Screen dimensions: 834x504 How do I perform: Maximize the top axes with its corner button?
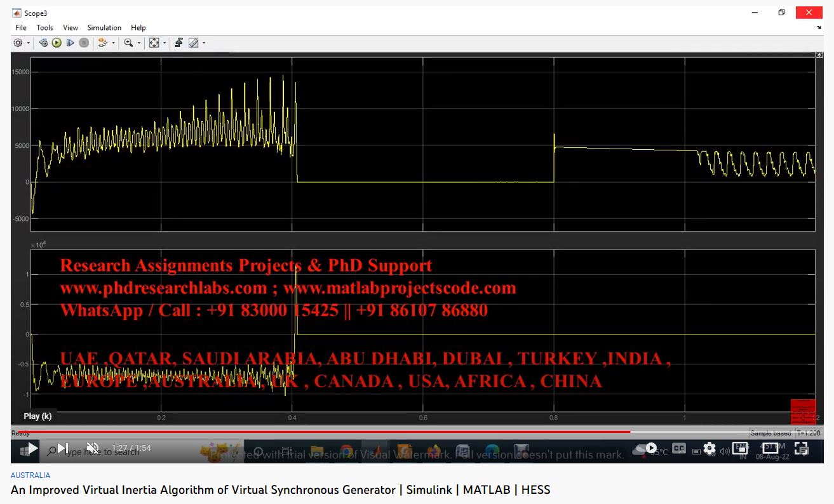pos(819,55)
